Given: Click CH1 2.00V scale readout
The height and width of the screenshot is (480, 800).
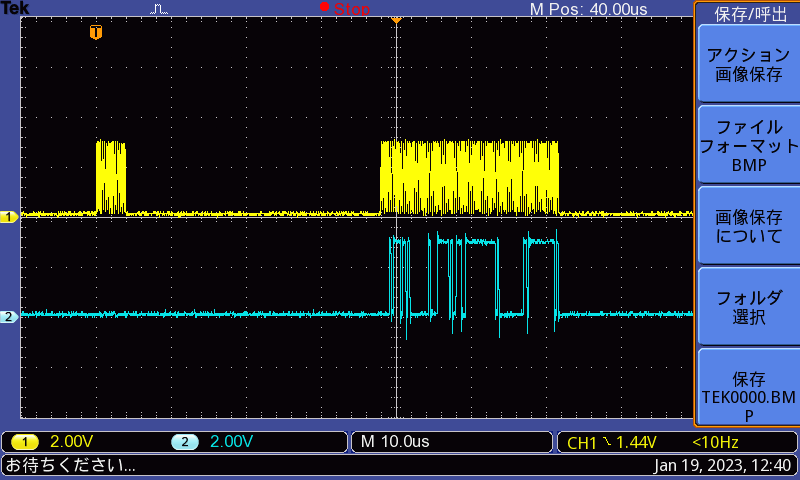Looking at the screenshot, I should pos(71,441).
